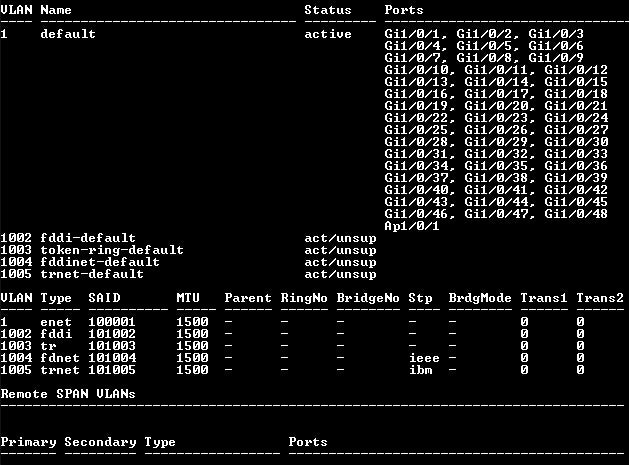Select 'token-ring-default' VLAN name
The width and height of the screenshot is (629, 465).
[x=112, y=250]
